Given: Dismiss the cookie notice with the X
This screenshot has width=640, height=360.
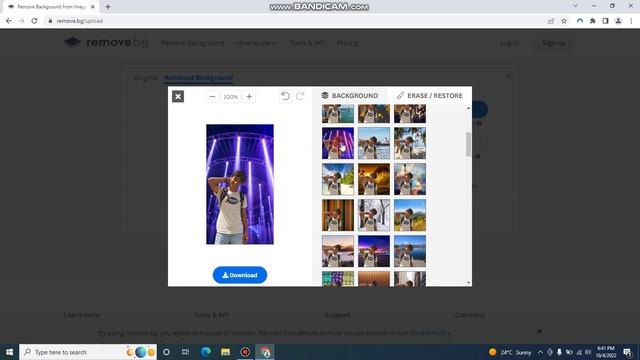Looking at the screenshot, I should (540, 331).
